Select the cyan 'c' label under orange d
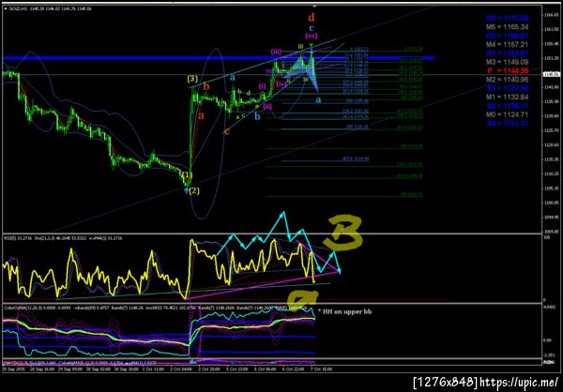Image resolution: width=563 pixels, height=392 pixels. [312, 28]
